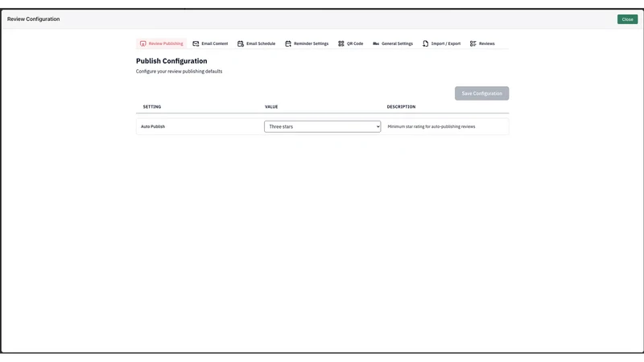Open the Email Schedule tab
644x362 pixels.
256,43
